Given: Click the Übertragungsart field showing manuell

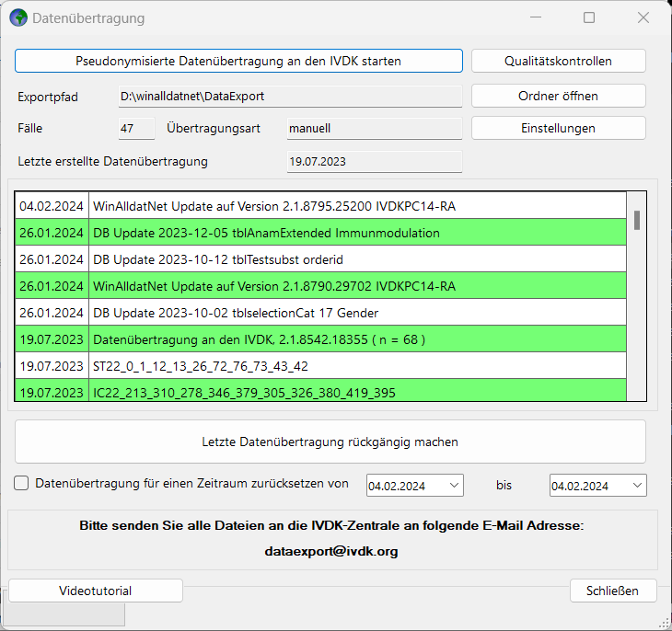Looking at the screenshot, I should tap(372, 129).
